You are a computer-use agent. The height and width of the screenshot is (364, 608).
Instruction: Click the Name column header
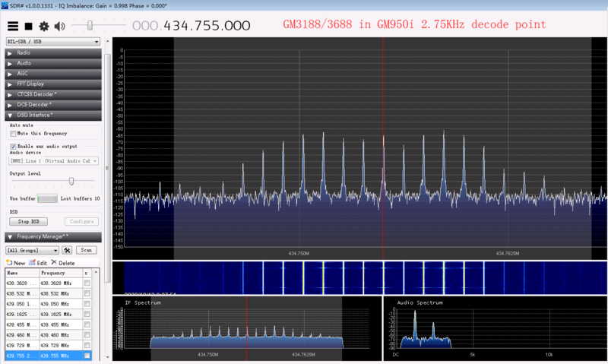click(23, 273)
